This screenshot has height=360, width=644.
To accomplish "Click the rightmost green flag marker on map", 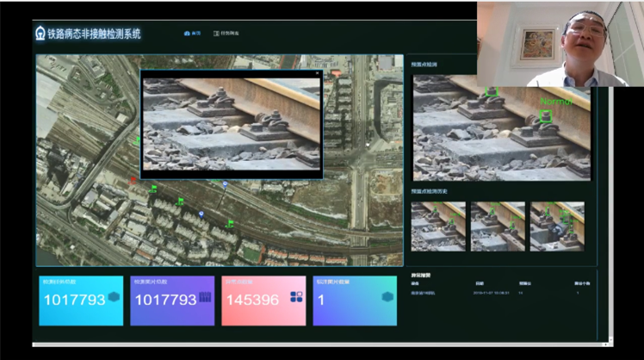I will tap(230, 224).
